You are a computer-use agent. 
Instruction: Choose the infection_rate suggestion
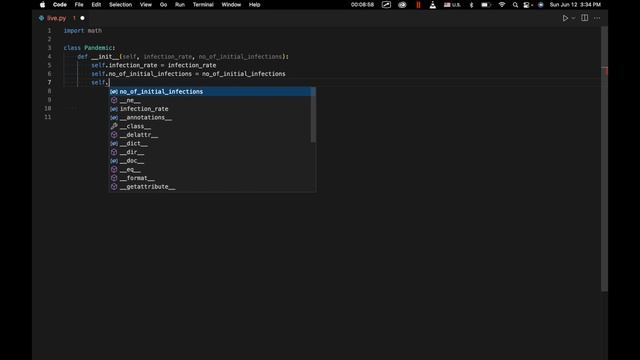[210, 109]
